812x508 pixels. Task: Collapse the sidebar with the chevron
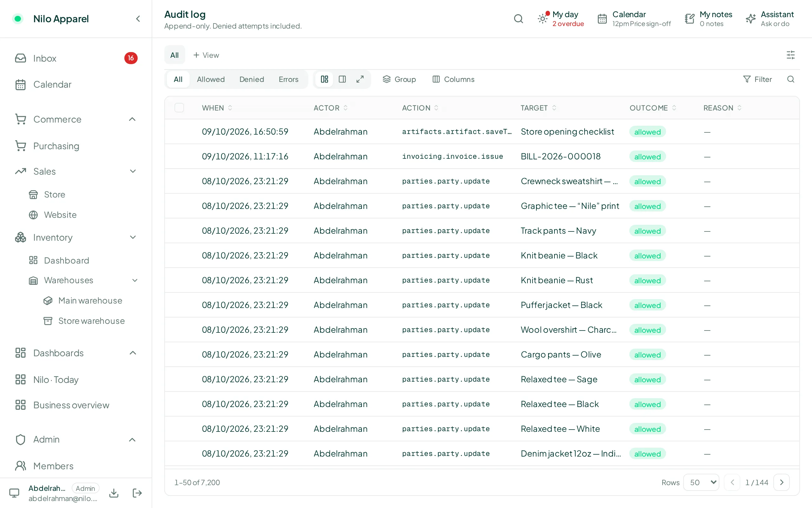pos(138,19)
